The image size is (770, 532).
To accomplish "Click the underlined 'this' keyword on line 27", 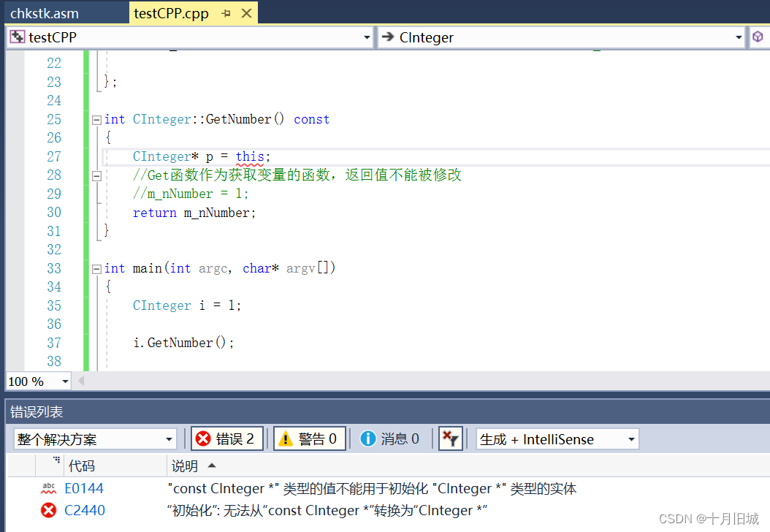I will tap(249, 156).
